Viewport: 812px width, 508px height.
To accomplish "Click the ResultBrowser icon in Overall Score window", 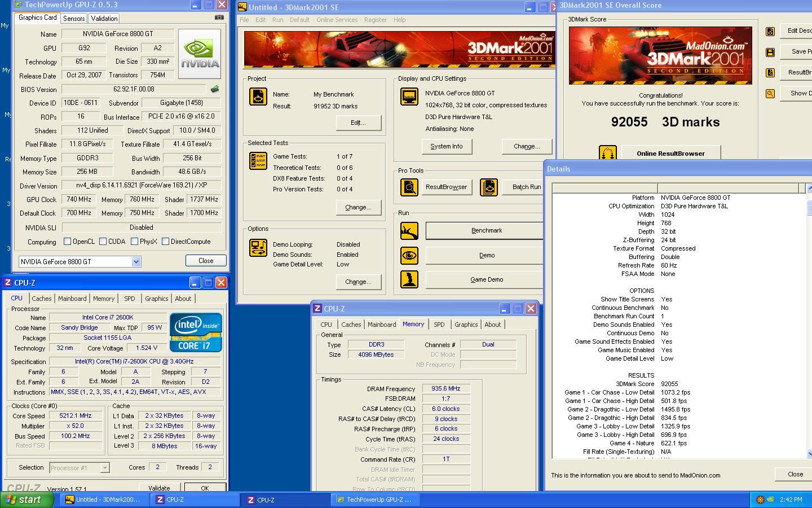I will [770, 73].
